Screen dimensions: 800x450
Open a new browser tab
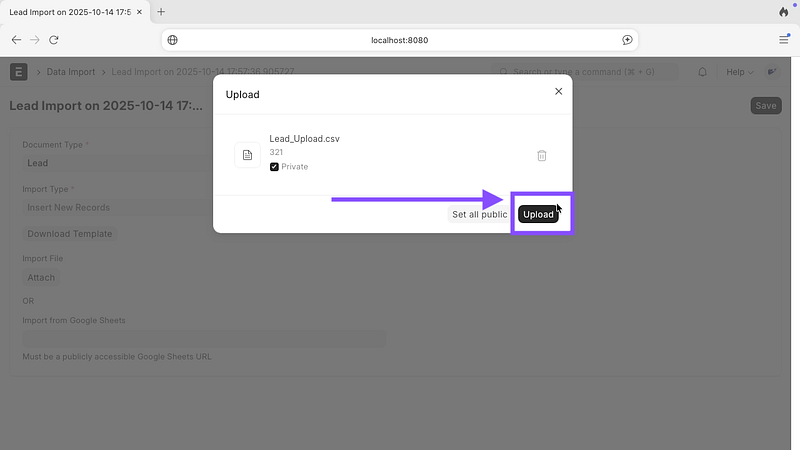[161, 12]
